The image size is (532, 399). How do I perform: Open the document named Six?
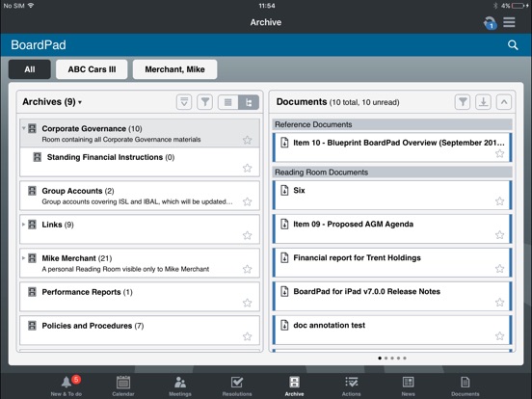[392, 195]
